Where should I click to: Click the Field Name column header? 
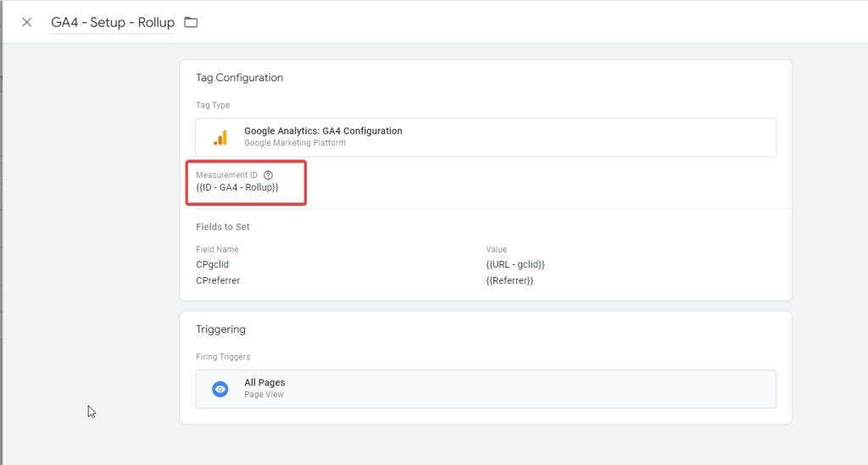[x=217, y=250]
